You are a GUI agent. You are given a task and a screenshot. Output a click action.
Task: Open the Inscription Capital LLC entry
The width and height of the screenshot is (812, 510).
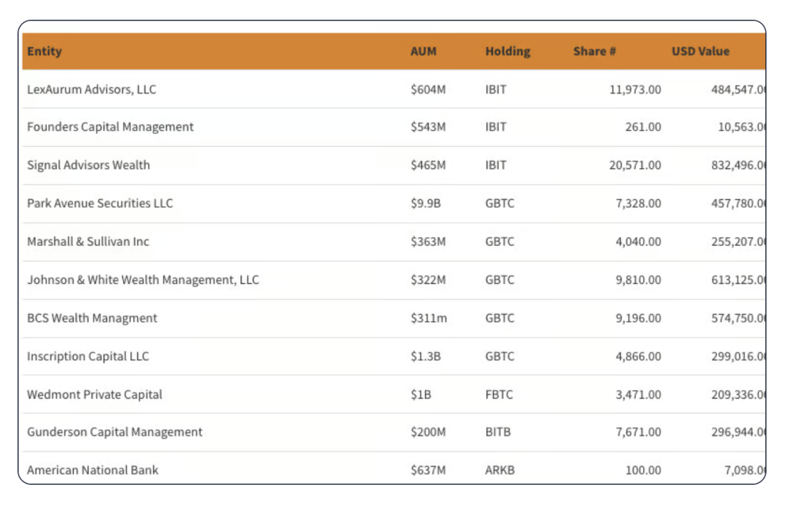(87, 356)
